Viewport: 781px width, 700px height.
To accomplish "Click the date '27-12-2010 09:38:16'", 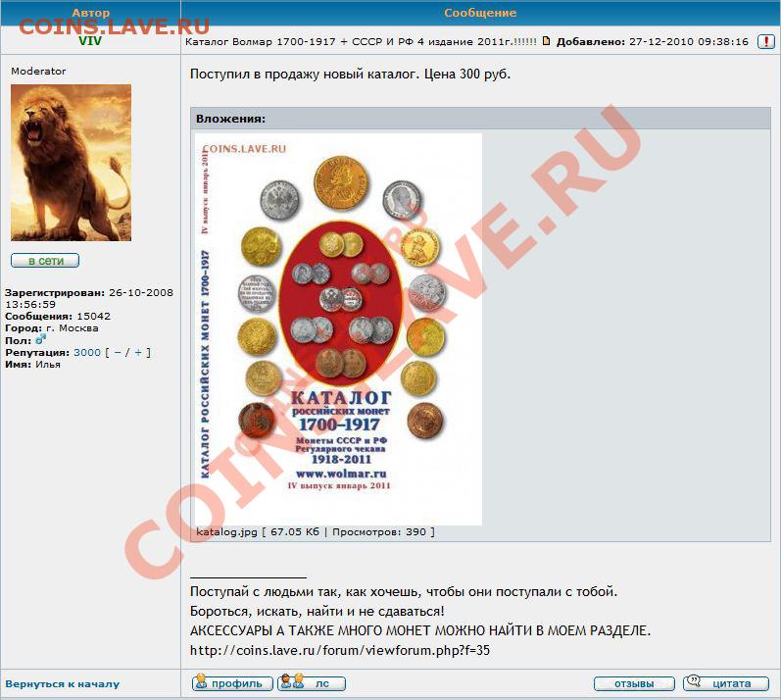I will tap(689, 42).
